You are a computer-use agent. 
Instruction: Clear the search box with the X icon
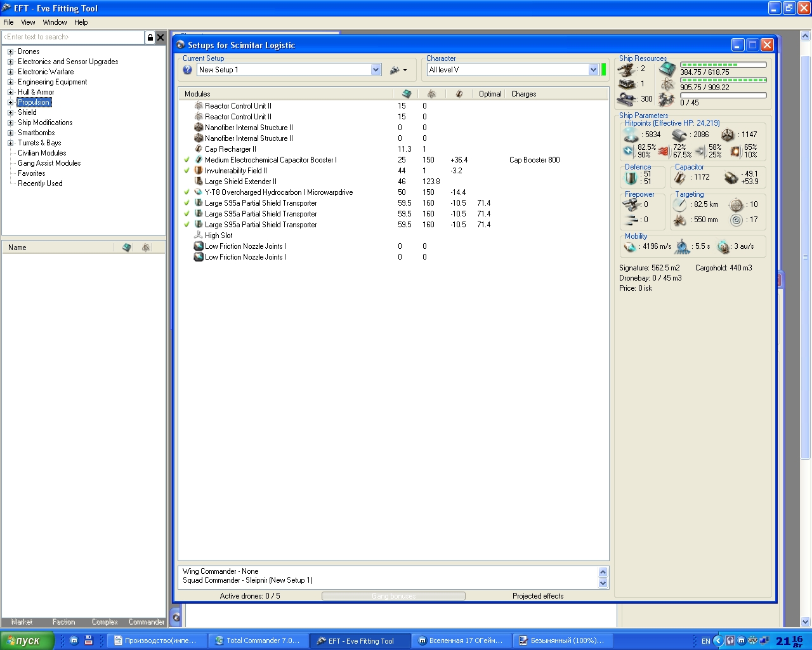point(160,37)
